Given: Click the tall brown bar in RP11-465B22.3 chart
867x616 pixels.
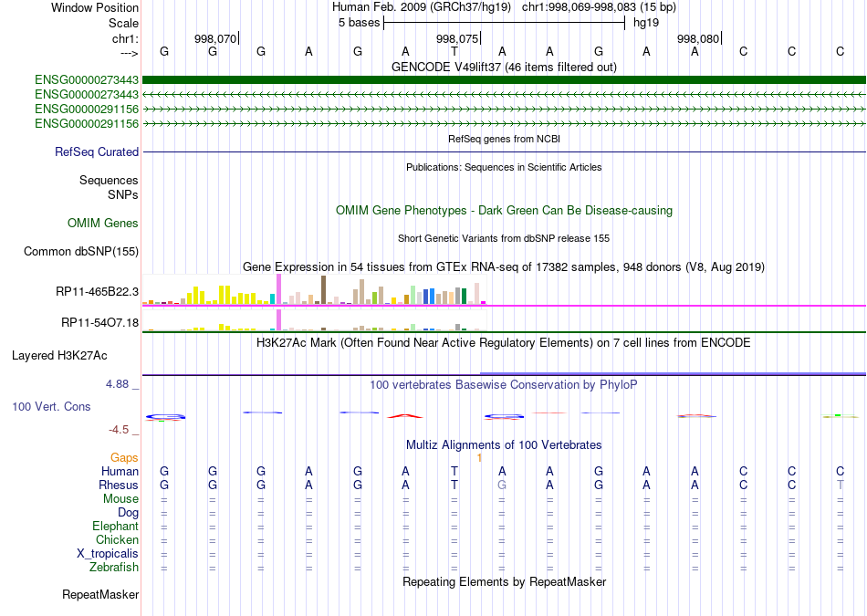Looking at the screenshot, I should pos(323,290).
